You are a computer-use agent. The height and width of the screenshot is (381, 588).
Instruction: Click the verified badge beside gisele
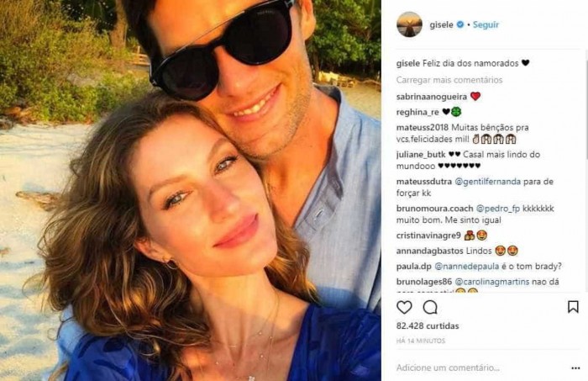pos(460,24)
